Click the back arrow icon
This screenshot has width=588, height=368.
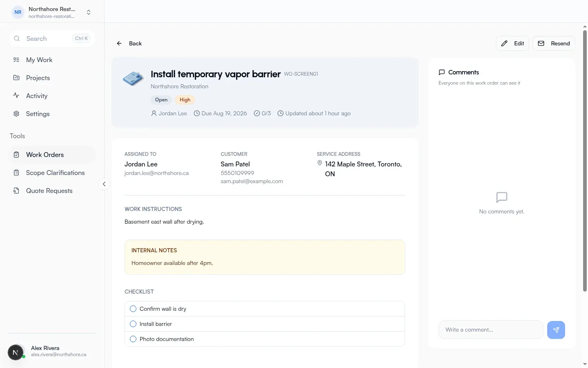coord(119,43)
